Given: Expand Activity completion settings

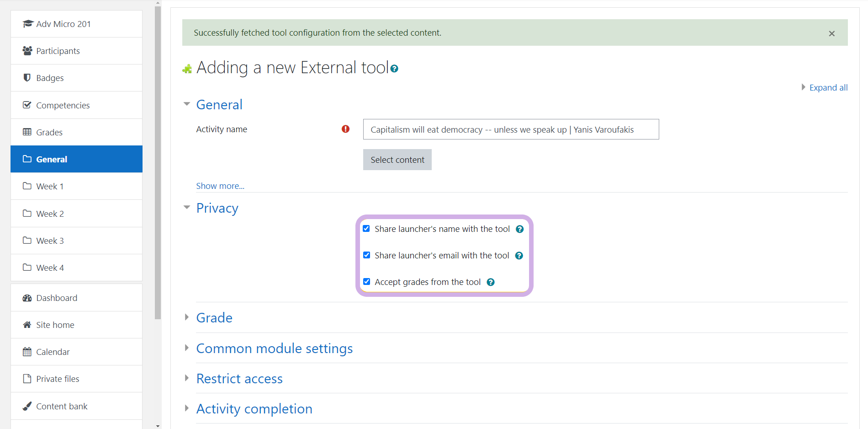Looking at the screenshot, I should (254, 409).
